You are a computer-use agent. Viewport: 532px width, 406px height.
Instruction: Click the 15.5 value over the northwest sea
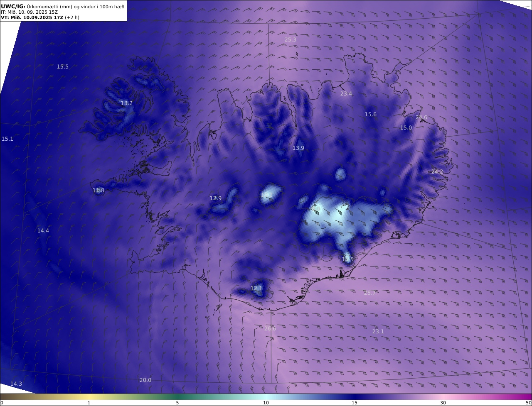[x=63, y=67]
